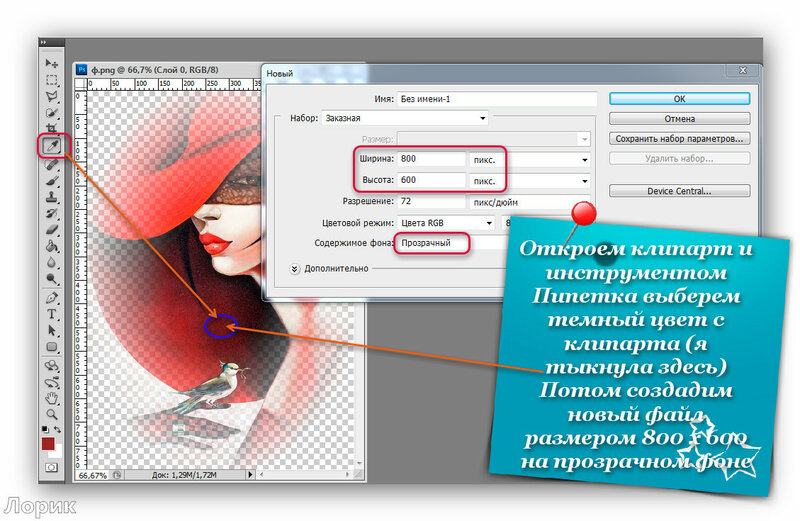
Task: Select the Move tool
Action: click(x=52, y=63)
